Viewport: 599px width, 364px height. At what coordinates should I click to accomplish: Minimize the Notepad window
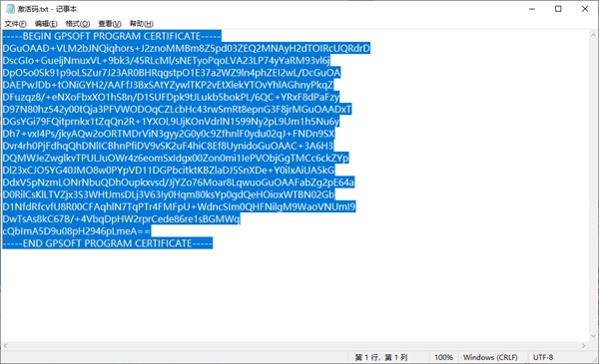[532, 9]
